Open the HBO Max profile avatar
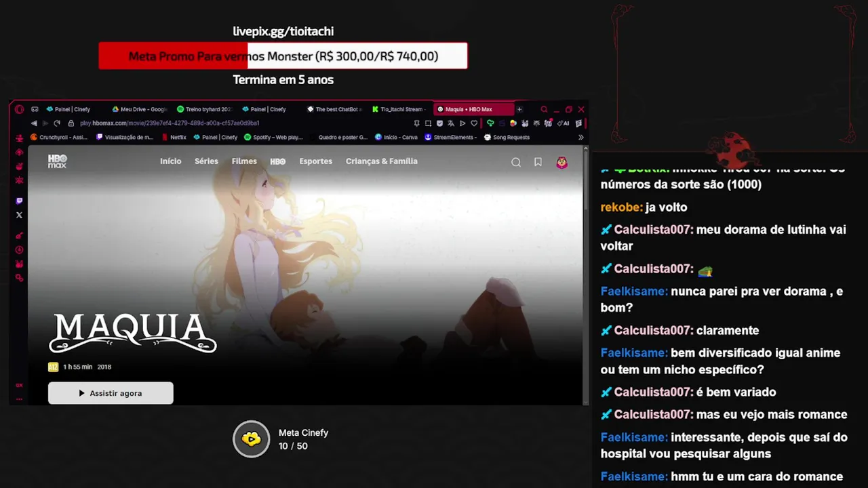868x488 pixels. (x=561, y=162)
